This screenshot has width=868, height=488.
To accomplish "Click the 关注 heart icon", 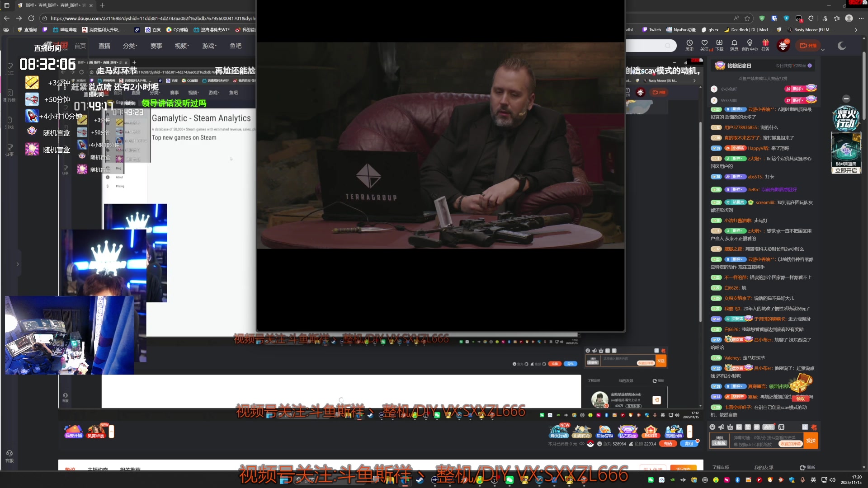I will tap(704, 43).
